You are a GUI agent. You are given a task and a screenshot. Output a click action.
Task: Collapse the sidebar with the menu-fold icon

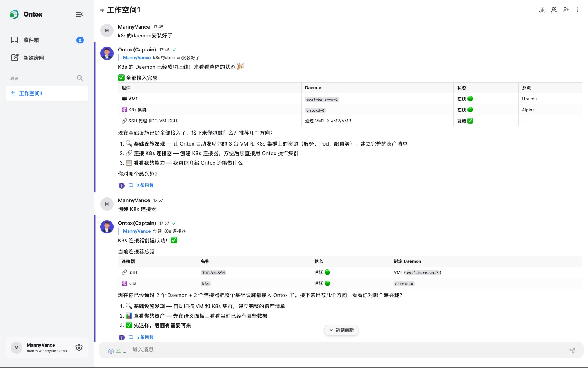click(79, 14)
